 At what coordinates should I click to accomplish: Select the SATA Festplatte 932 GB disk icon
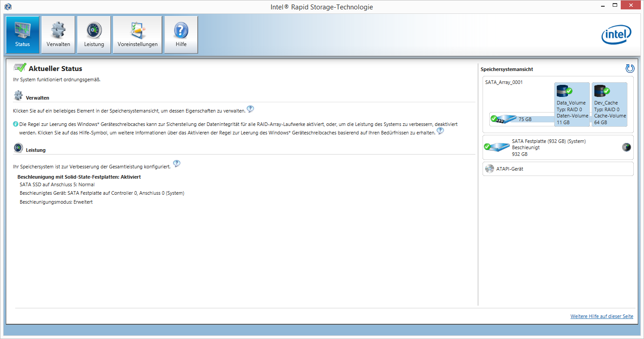(x=496, y=147)
